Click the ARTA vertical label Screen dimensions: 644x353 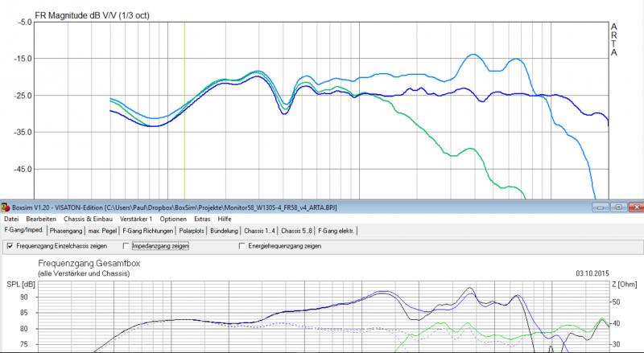tap(614, 39)
